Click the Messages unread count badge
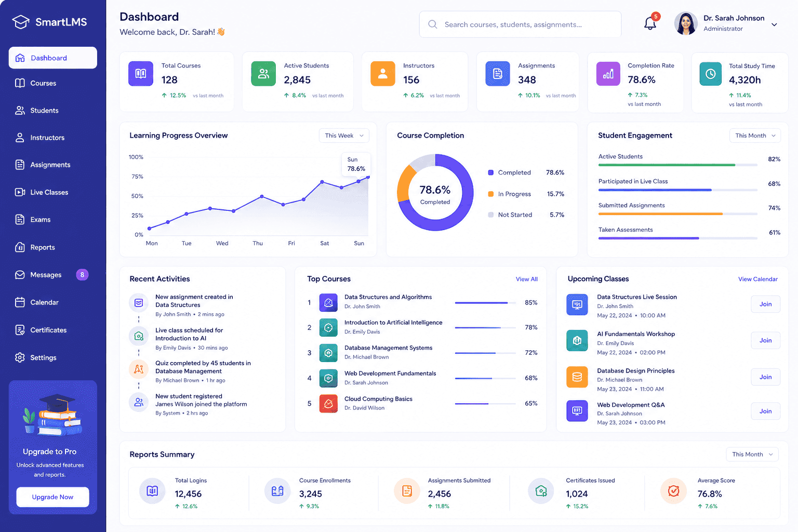 click(x=82, y=275)
